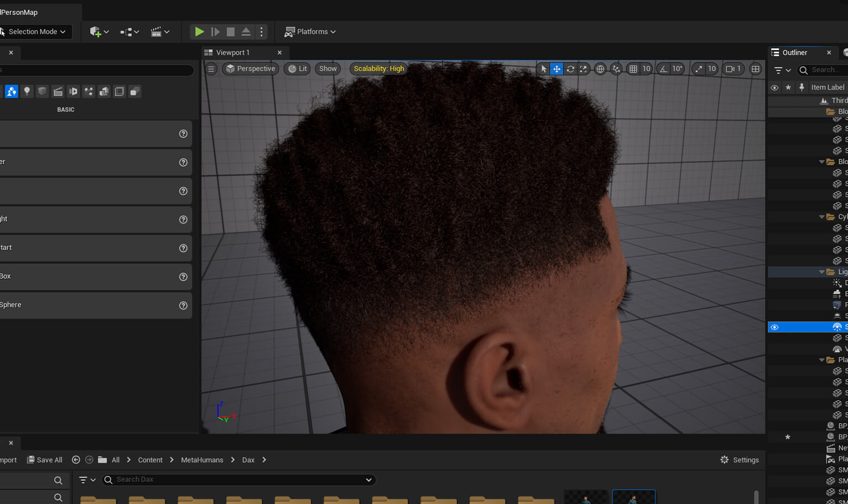Open help for the Sphere actor row

[x=183, y=305]
